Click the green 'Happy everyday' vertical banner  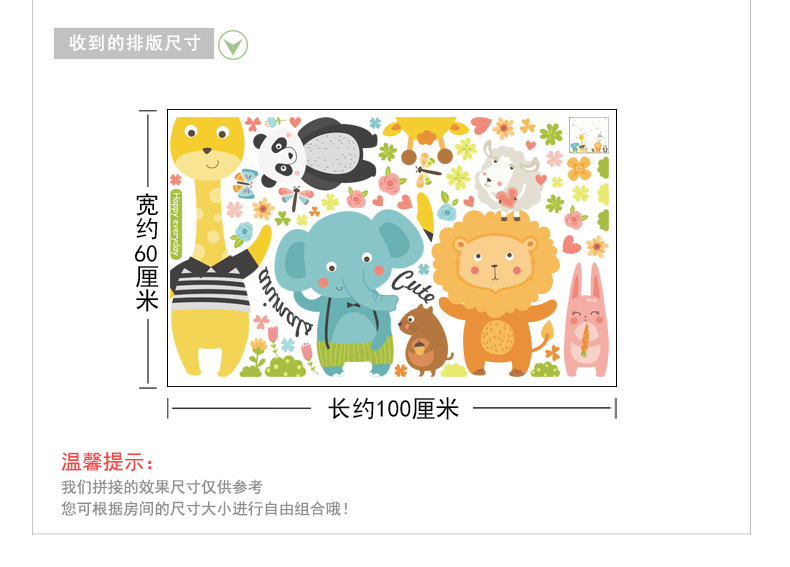[176, 224]
